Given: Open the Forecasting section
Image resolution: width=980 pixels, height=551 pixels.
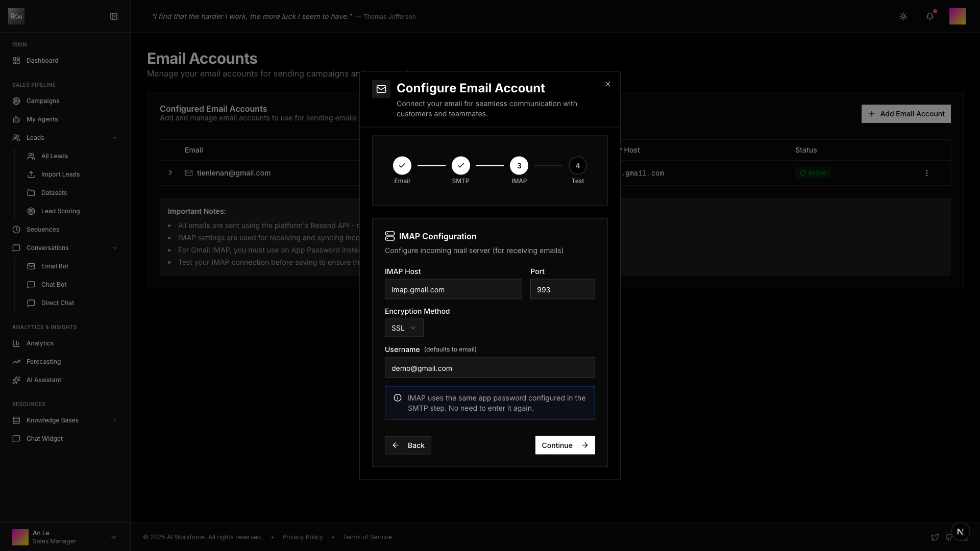Looking at the screenshot, I should (x=43, y=362).
